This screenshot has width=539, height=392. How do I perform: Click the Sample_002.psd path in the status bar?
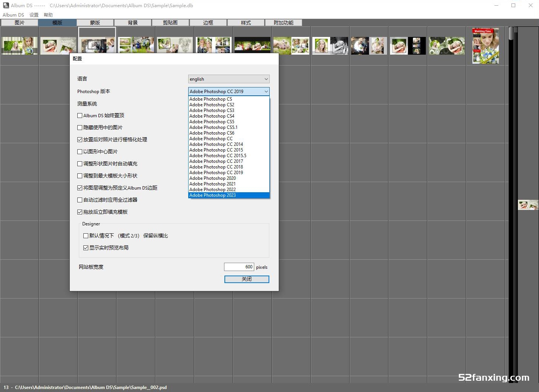pyautogui.click(x=91, y=387)
